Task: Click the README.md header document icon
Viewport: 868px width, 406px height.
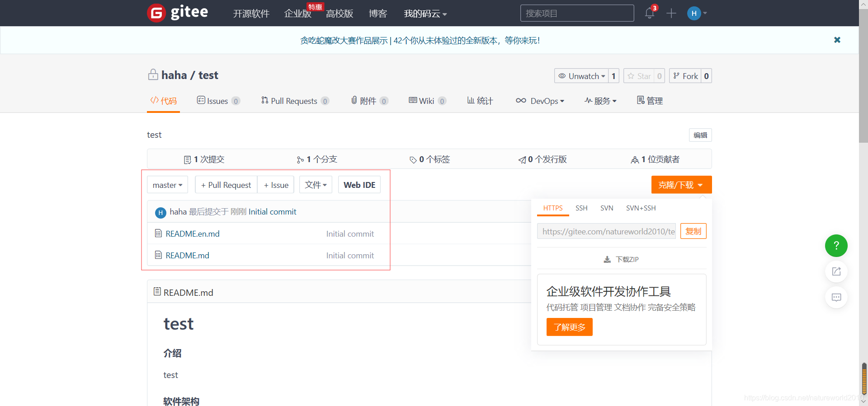Action: [x=157, y=292]
